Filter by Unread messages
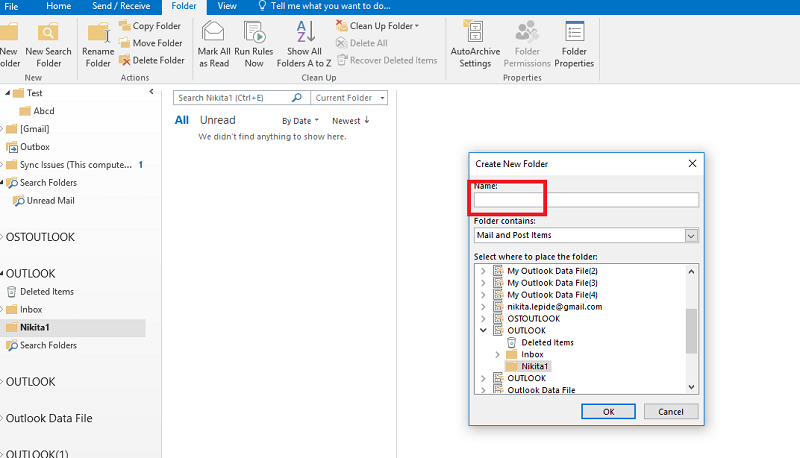This screenshot has width=800, height=458. coord(217,120)
